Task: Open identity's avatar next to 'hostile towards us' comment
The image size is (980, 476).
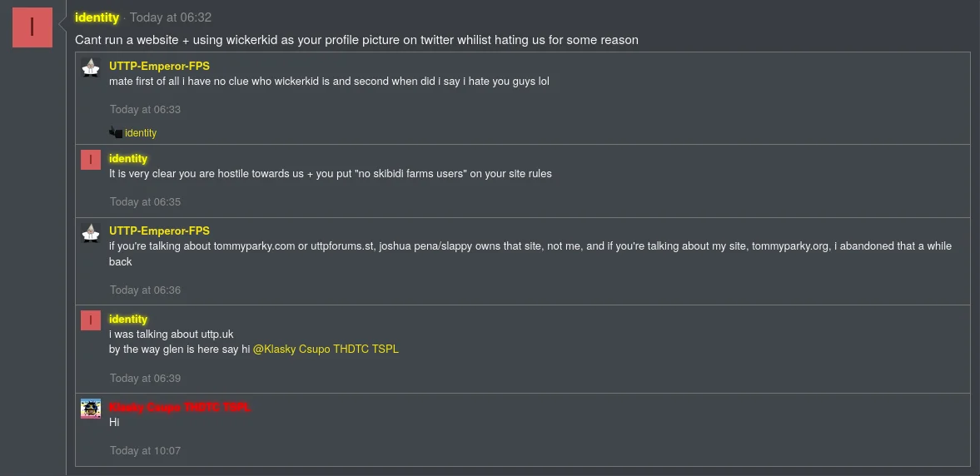Action: (x=91, y=160)
